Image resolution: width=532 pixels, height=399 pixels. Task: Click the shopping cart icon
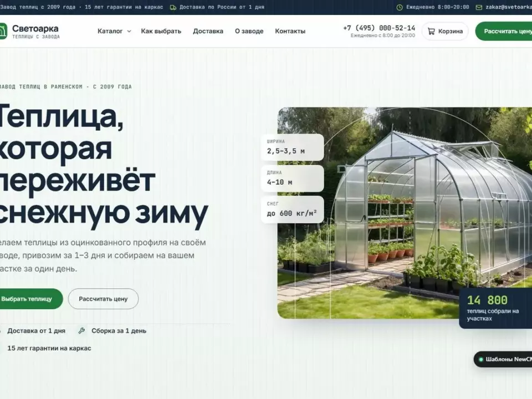coord(431,31)
